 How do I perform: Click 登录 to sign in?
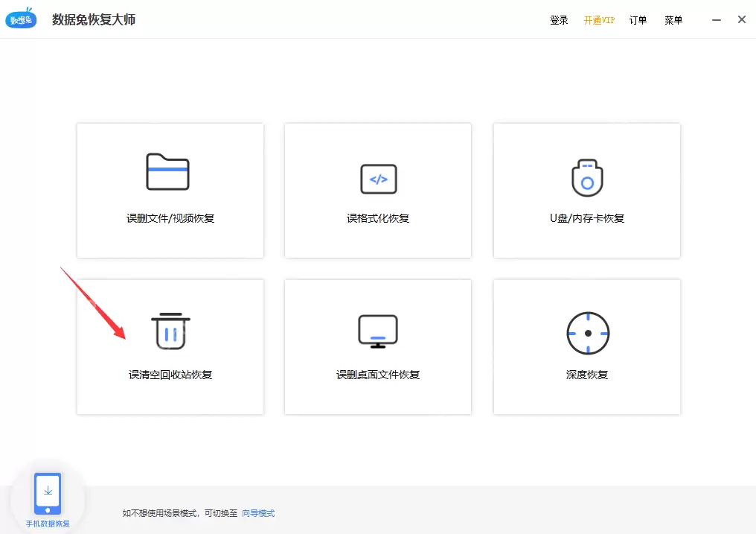pos(558,20)
